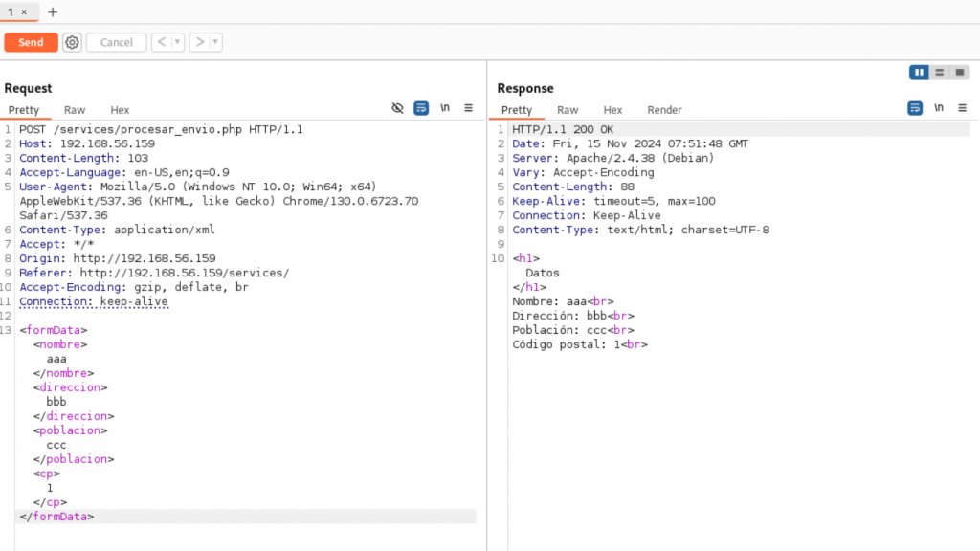Click the Cancel button
Viewport: 980px width, 551px height.
(116, 42)
